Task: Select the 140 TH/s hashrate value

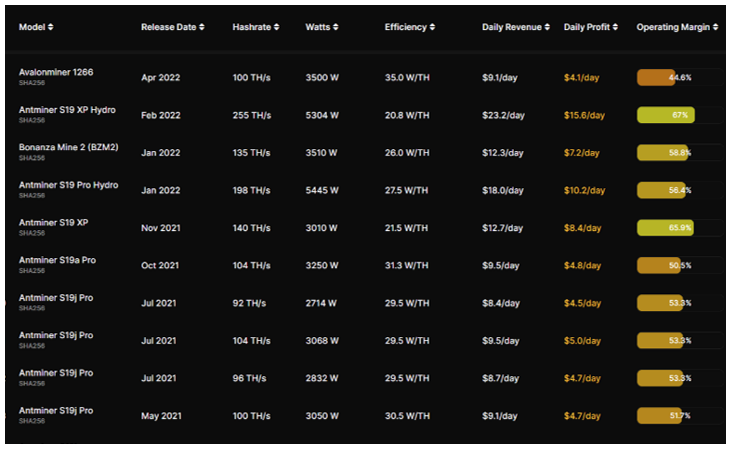Action: tap(251, 228)
